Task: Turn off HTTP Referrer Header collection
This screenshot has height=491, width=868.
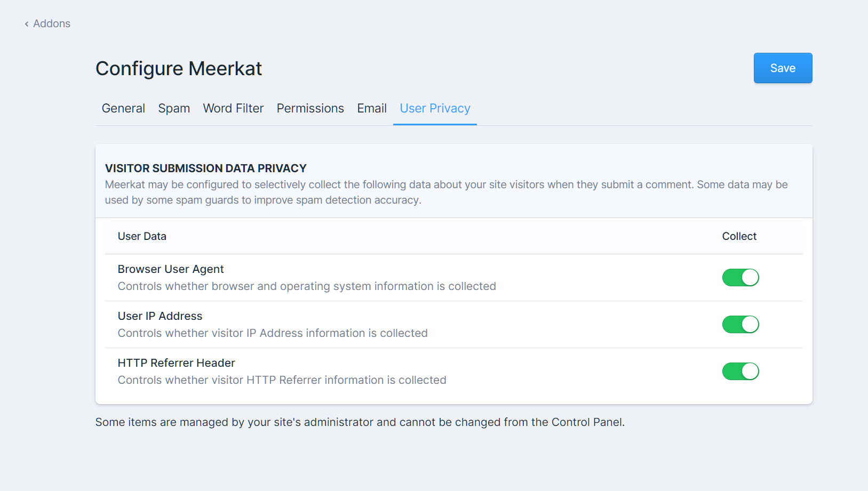Action: 740,372
